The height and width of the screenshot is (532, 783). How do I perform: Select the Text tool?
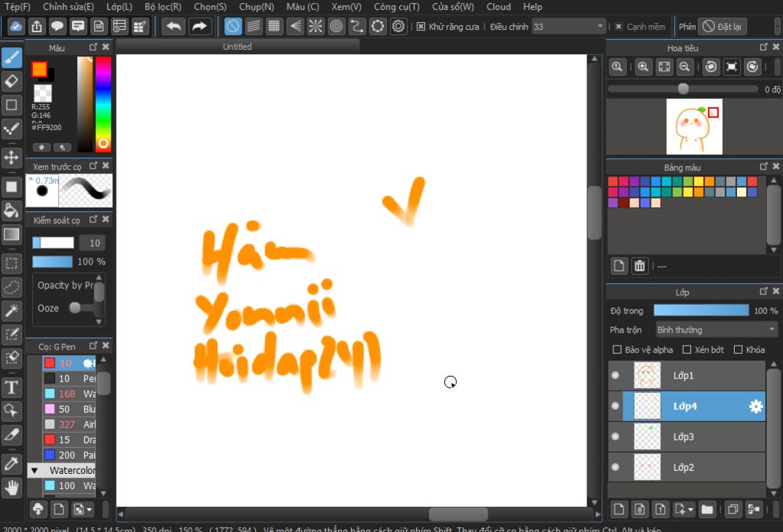click(11, 388)
